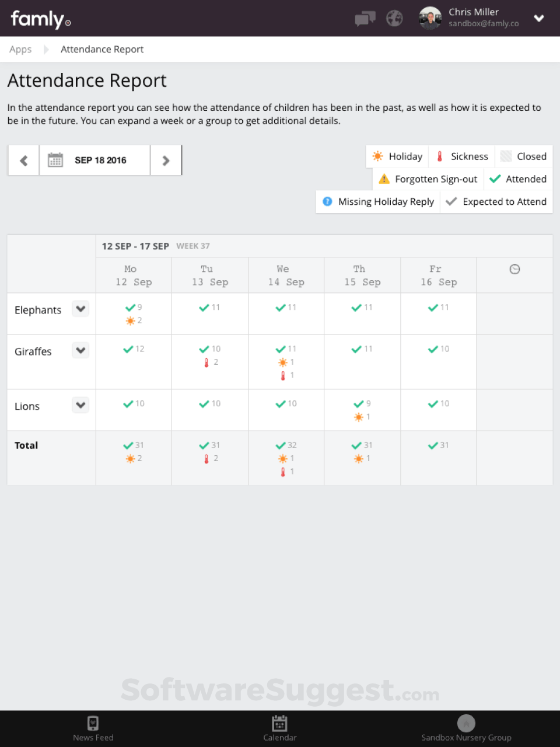This screenshot has width=560, height=747.
Task: Select Sandbox Nursery Group in bottom bar
Action: click(x=466, y=728)
